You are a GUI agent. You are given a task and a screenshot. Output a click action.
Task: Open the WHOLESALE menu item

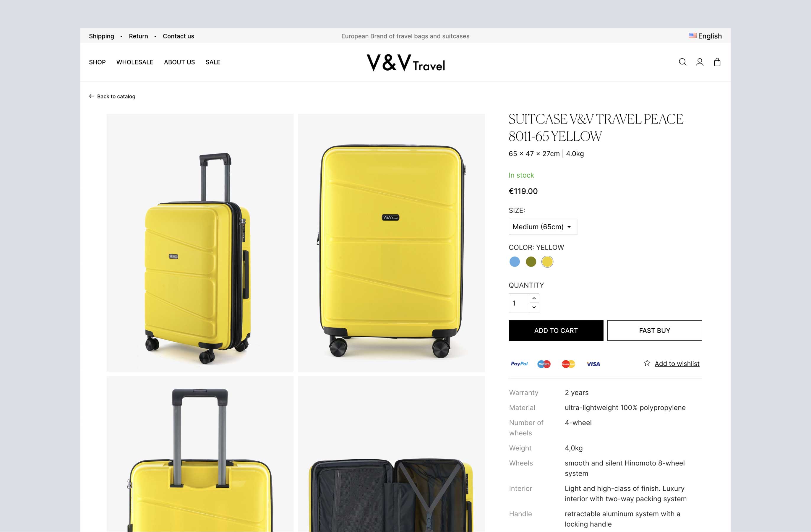pos(134,62)
